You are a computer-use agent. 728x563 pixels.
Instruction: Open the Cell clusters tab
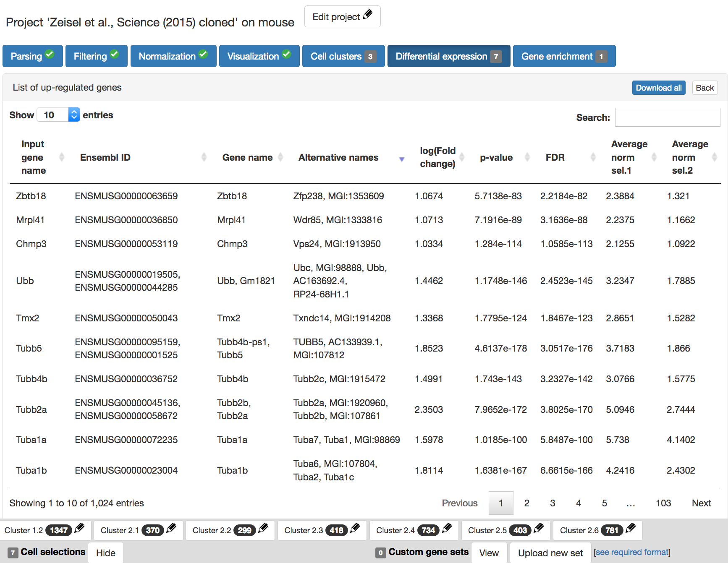click(343, 56)
